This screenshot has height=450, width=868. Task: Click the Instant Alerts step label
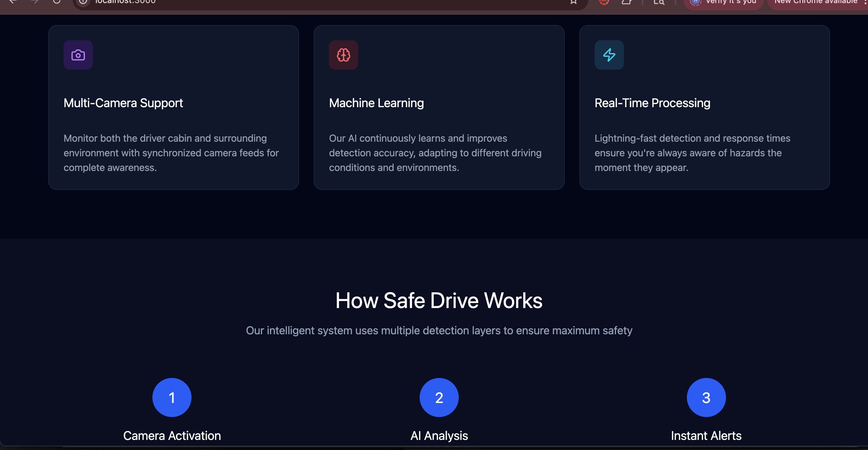pyautogui.click(x=706, y=436)
